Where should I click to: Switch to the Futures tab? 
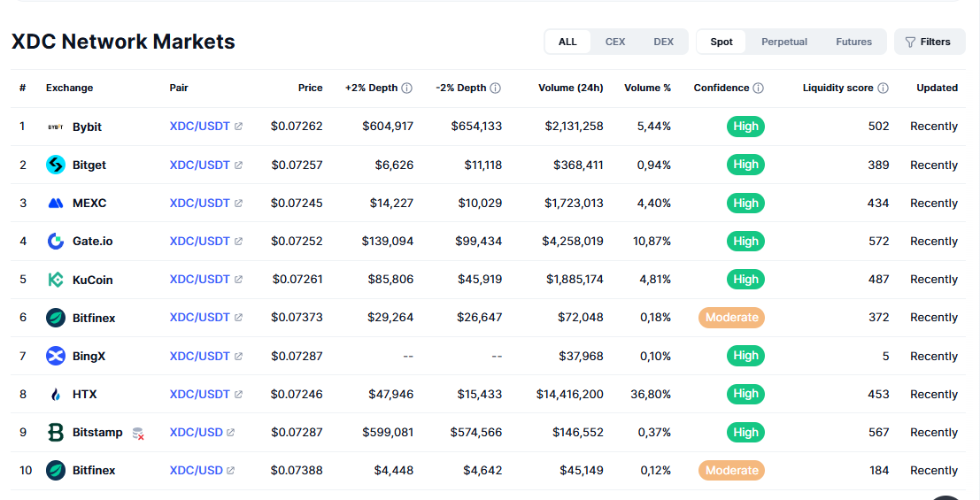[853, 42]
